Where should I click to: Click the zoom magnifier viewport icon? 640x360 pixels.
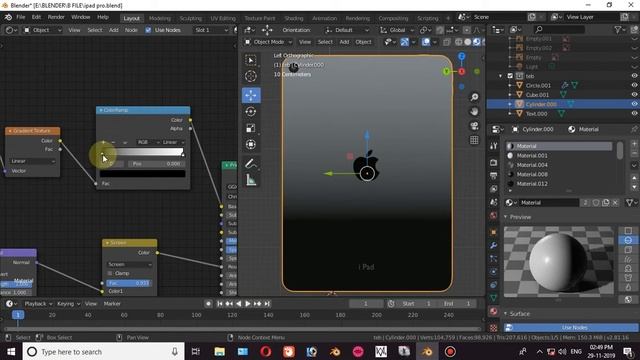(474, 97)
